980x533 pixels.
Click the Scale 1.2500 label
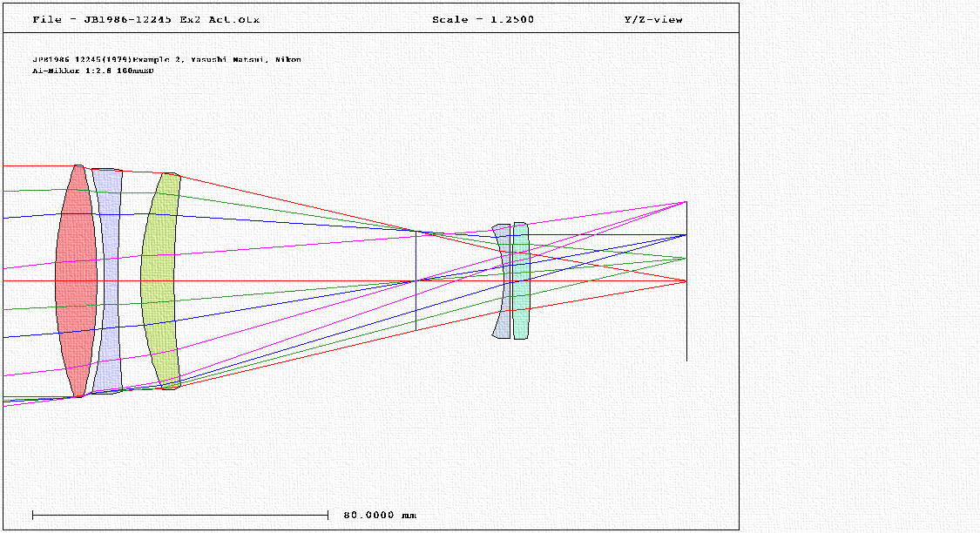click(x=483, y=19)
